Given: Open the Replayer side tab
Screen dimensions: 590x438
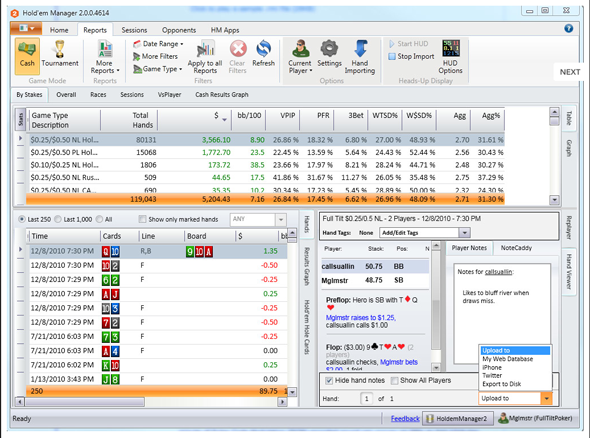Looking at the screenshot, I should (x=569, y=228).
